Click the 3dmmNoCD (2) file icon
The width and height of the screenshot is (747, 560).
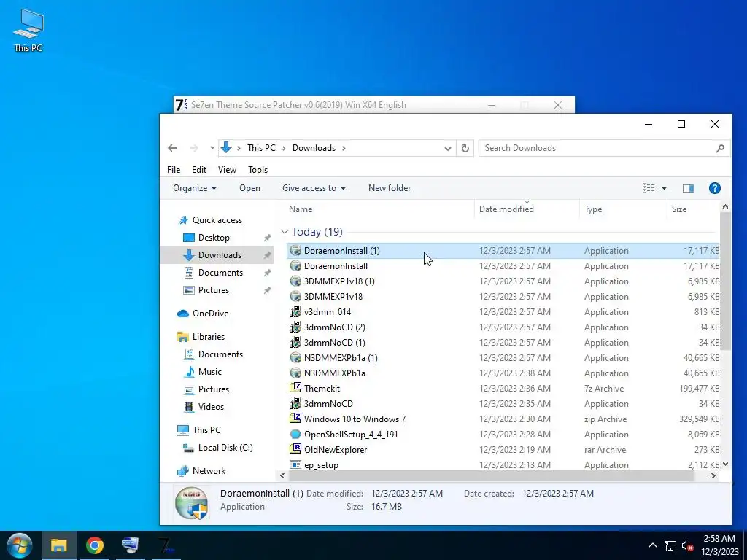(x=295, y=327)
